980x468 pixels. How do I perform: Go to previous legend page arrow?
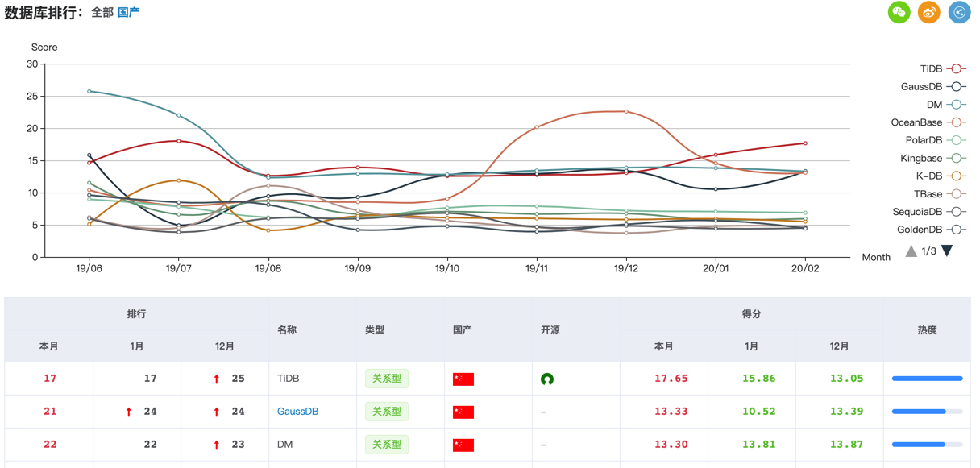911,251
